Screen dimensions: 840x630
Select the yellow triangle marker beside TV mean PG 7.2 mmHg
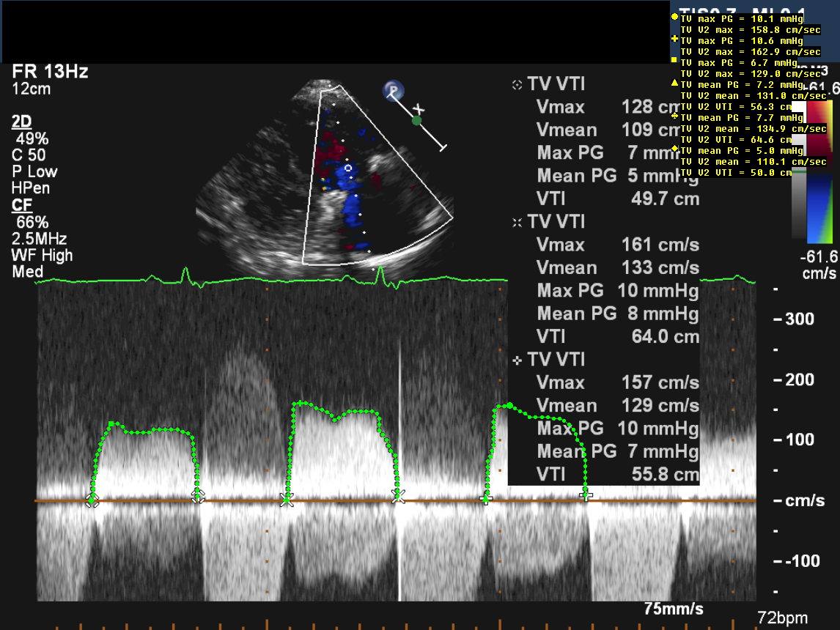point(674,84)
